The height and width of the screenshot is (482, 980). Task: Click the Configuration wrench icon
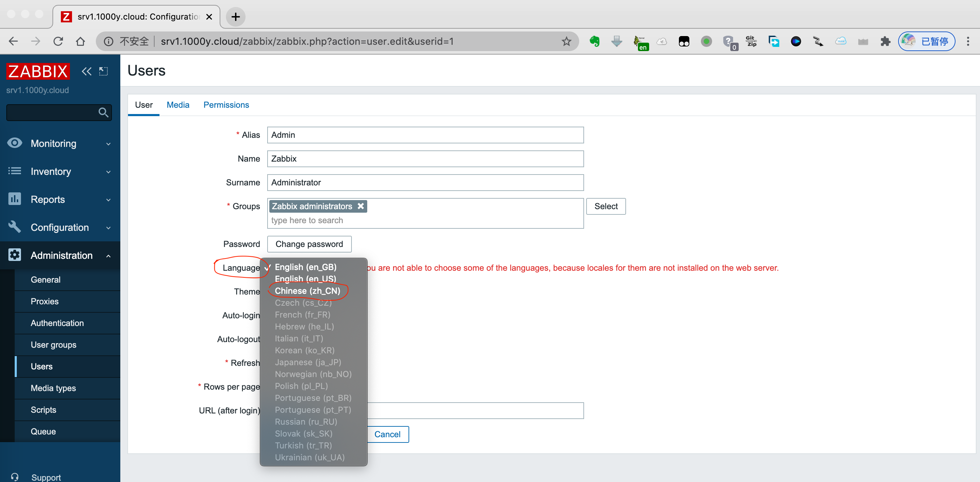coord(14,227)
